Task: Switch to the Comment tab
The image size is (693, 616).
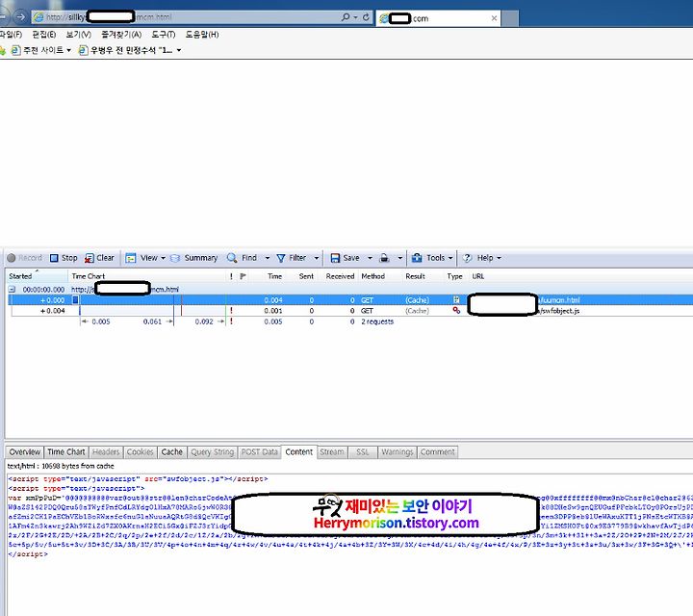Action: click(x=437, y=452)
